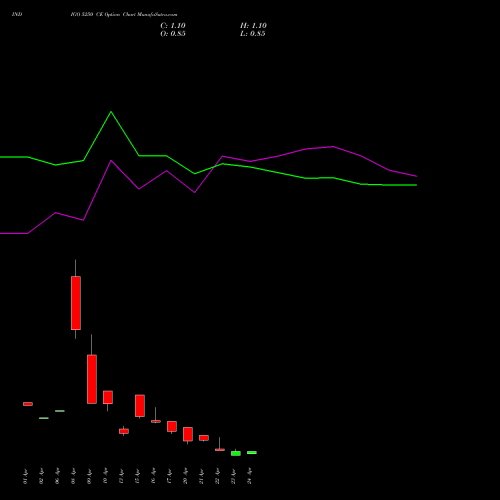This screenshot has width=500, height=500.
Task: Select the 24 Apr date label
Action: coord(249,476)
